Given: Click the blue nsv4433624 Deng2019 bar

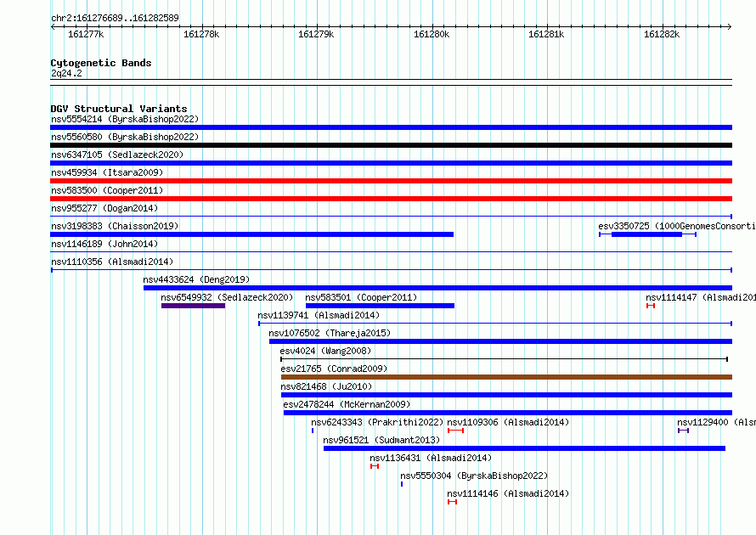Looking at the screenshot, I should (x=437, y=288).
